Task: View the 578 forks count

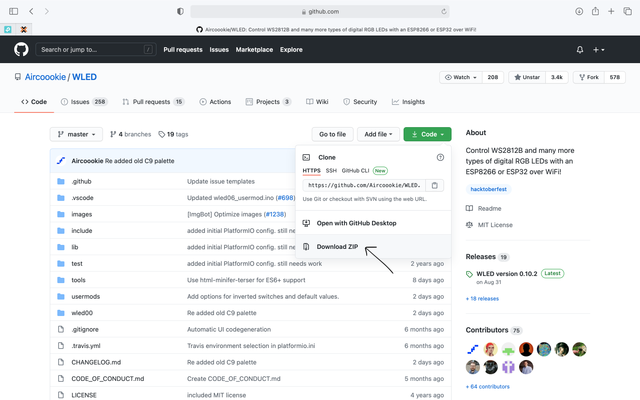Action: point(615,77)
